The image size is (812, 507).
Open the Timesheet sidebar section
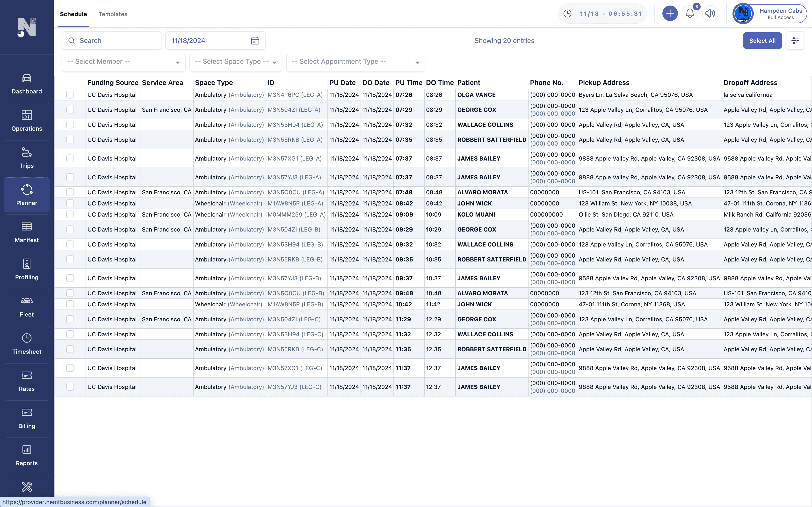[x=27, y=343]
